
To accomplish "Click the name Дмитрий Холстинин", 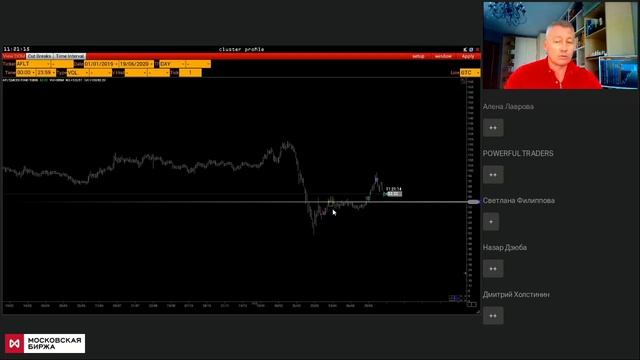I will pos(516,294).
